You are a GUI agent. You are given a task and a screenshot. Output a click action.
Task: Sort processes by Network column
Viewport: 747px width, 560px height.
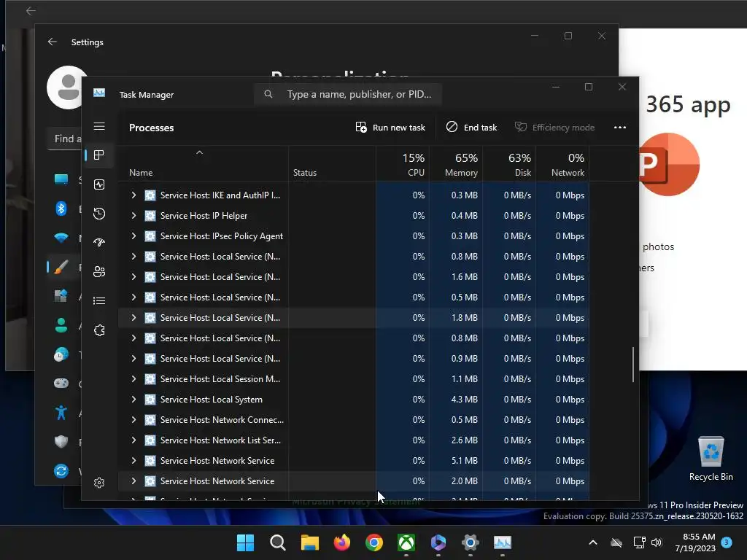coord(562,164)
